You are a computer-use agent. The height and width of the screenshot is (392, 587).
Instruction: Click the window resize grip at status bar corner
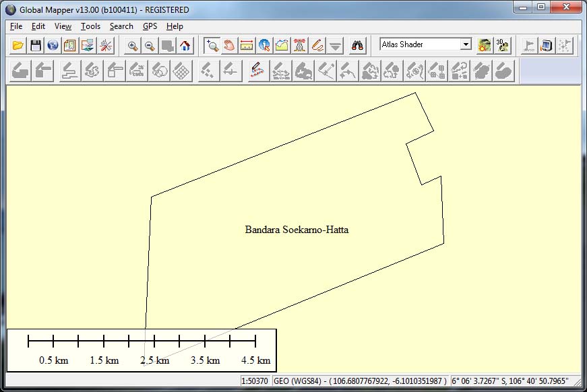(x=578, y=383)
